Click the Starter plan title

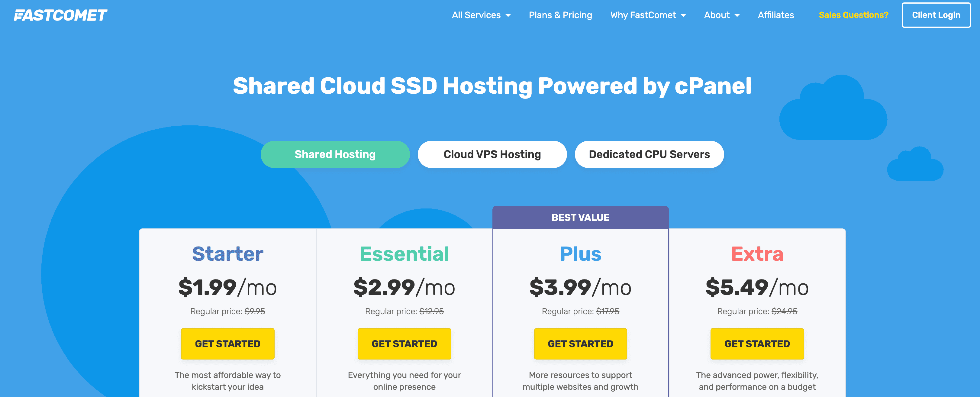pyautogui.click(x=227, y=254)
